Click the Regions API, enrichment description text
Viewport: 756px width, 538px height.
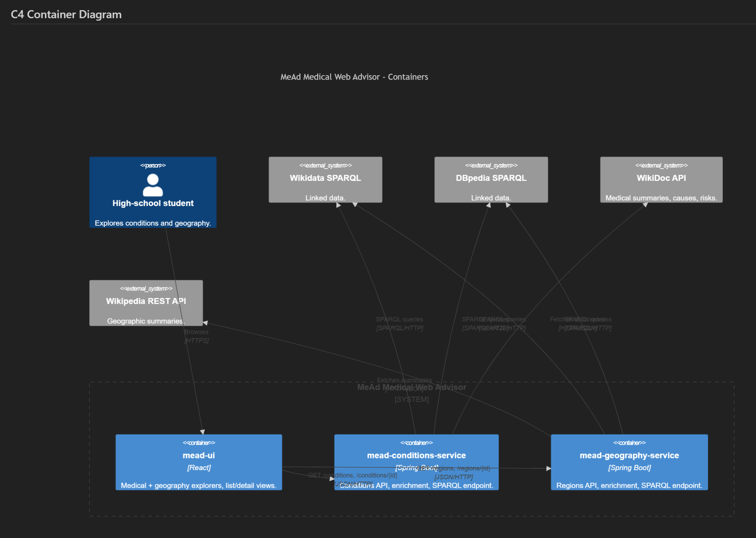pyautogui.click(x=629, y=485)
